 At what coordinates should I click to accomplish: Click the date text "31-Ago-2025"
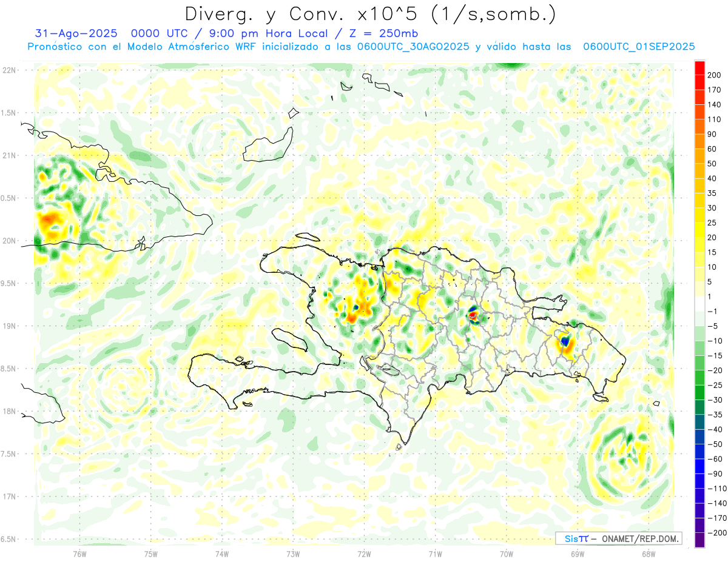pos(76,33)
